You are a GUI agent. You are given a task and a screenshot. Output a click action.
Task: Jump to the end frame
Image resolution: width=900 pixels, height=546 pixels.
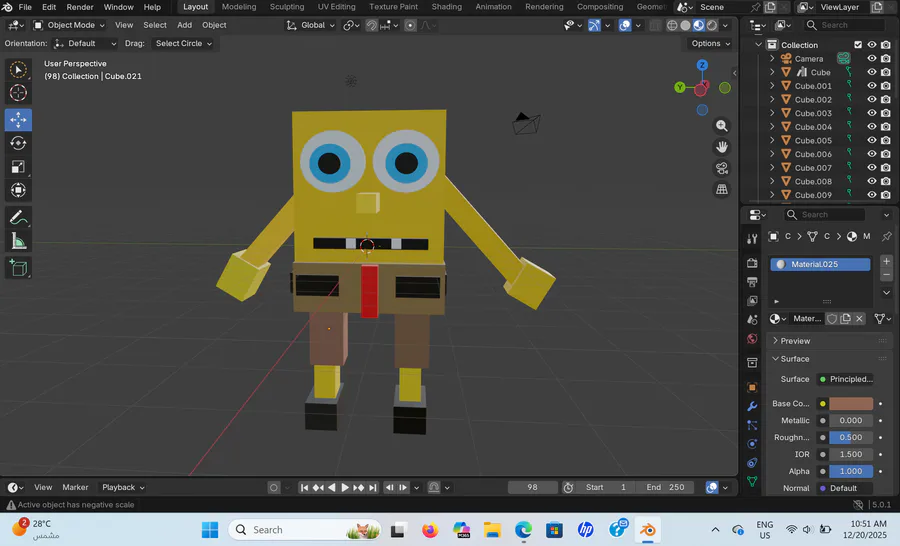pos(373,487)
